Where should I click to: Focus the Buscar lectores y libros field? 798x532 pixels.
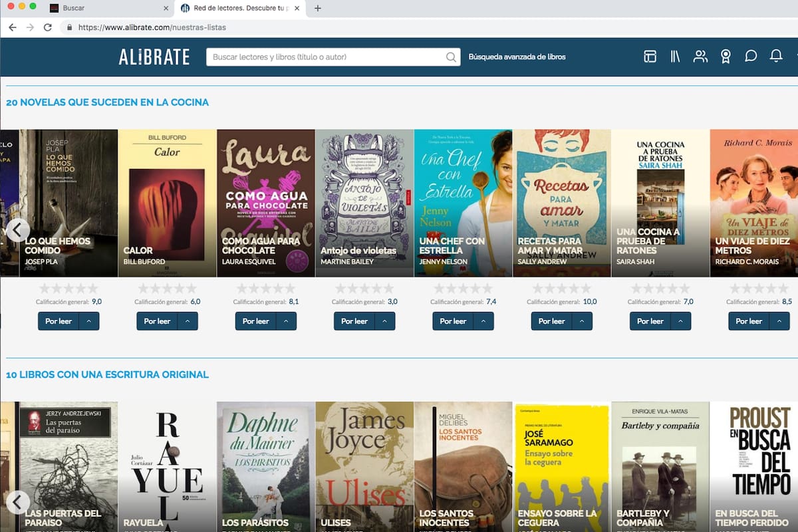pos(326,57)
